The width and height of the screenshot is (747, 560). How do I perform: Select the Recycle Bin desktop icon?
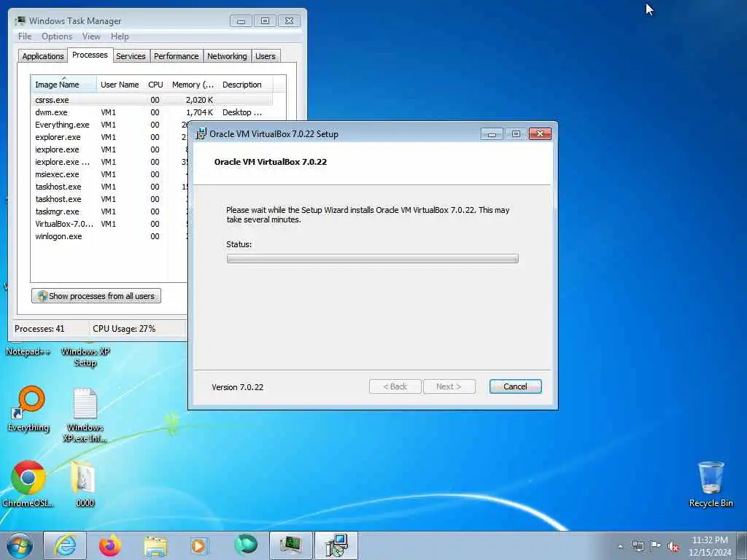click(711, 484)
